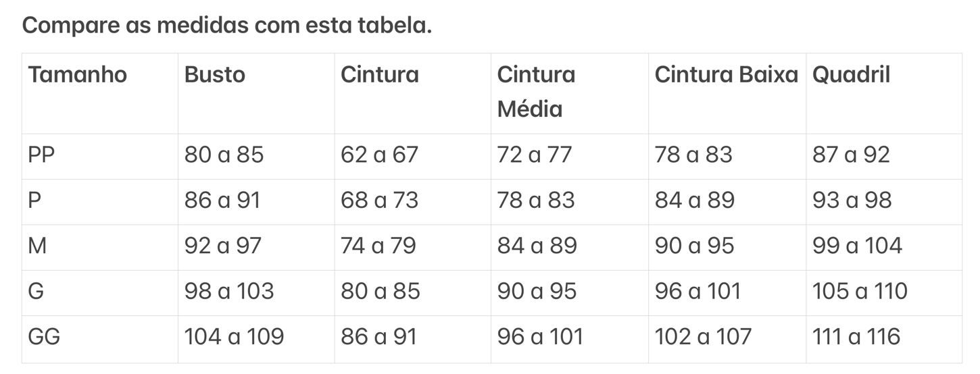Select the 'Cintura Baixa' column header
This screenshot has height=374, width=980.
coord(726,74)
